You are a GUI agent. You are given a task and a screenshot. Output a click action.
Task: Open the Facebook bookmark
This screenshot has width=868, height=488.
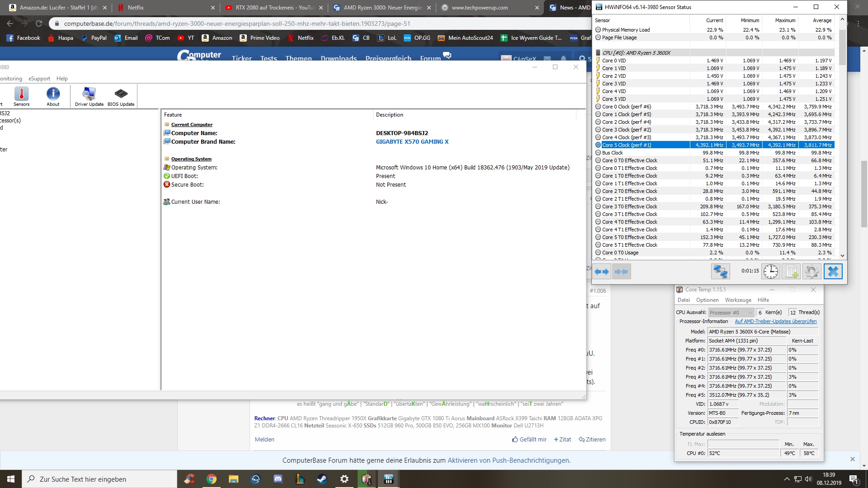point(24,38)
